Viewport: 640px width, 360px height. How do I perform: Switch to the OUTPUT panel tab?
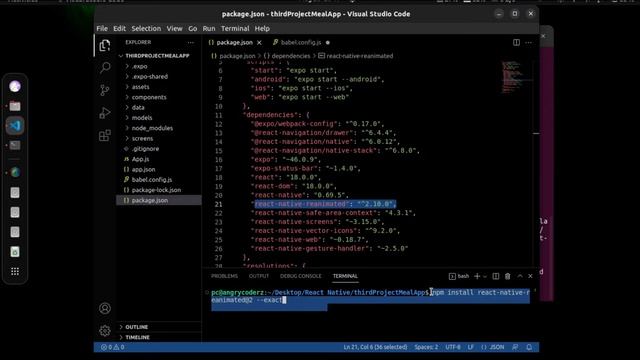pos(259,276)
